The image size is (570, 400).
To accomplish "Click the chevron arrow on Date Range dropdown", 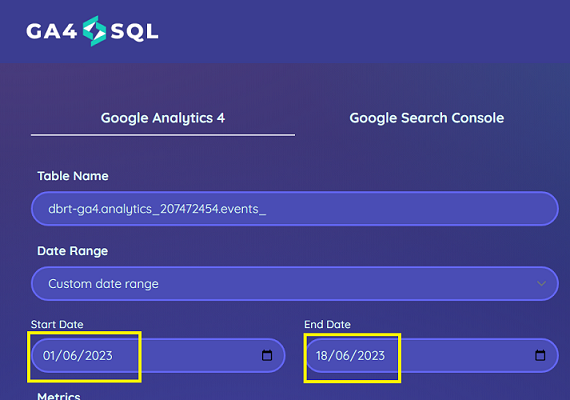I will pyautogui.click(x=541, y=284).
